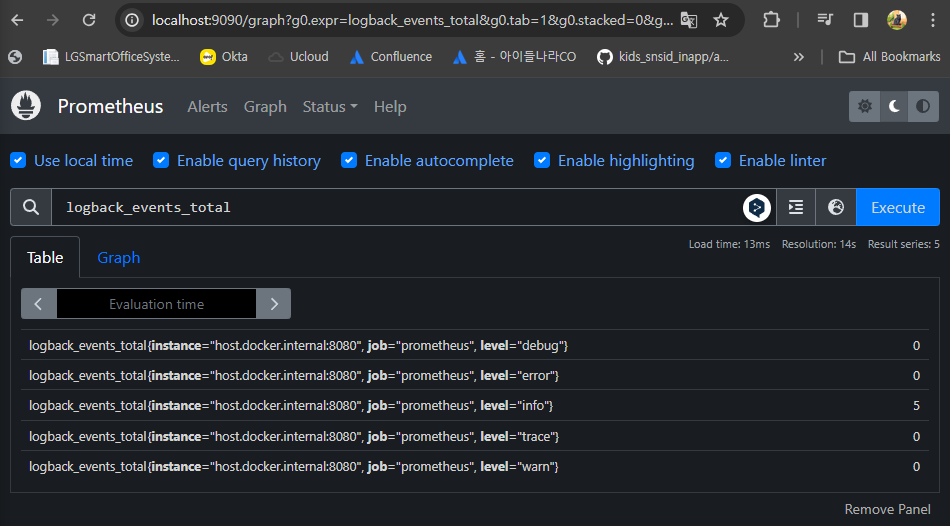Select the level="trace" result row

pos(474,436)
